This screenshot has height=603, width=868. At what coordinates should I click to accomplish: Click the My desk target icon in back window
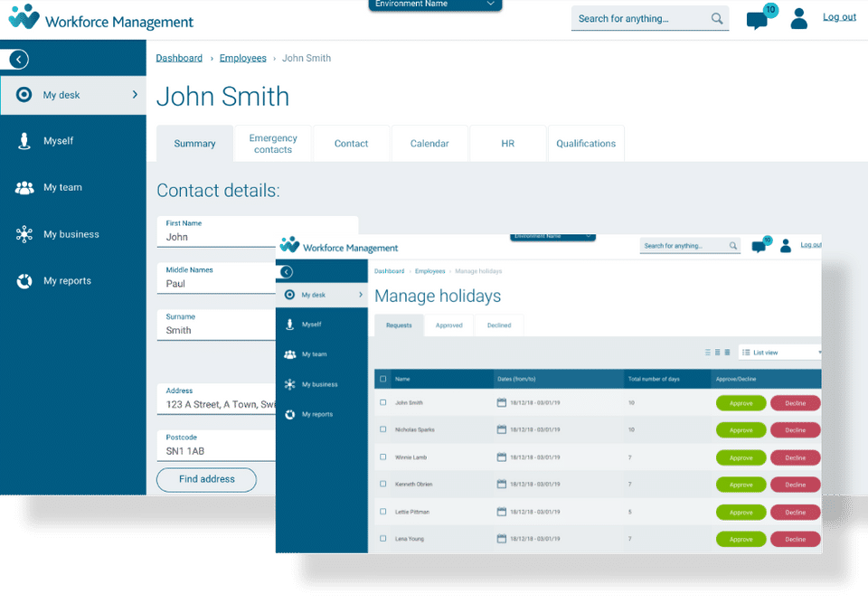[x=24, y=95]
